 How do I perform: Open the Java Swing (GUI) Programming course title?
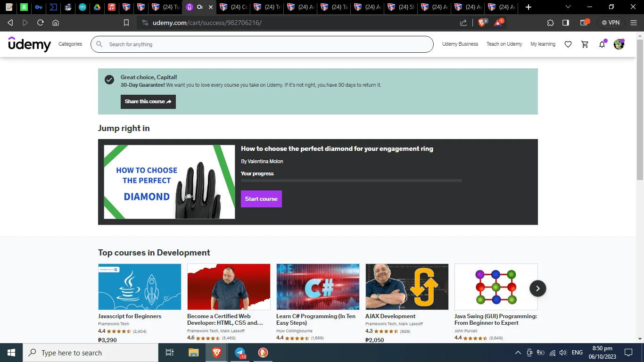(495, 320)
